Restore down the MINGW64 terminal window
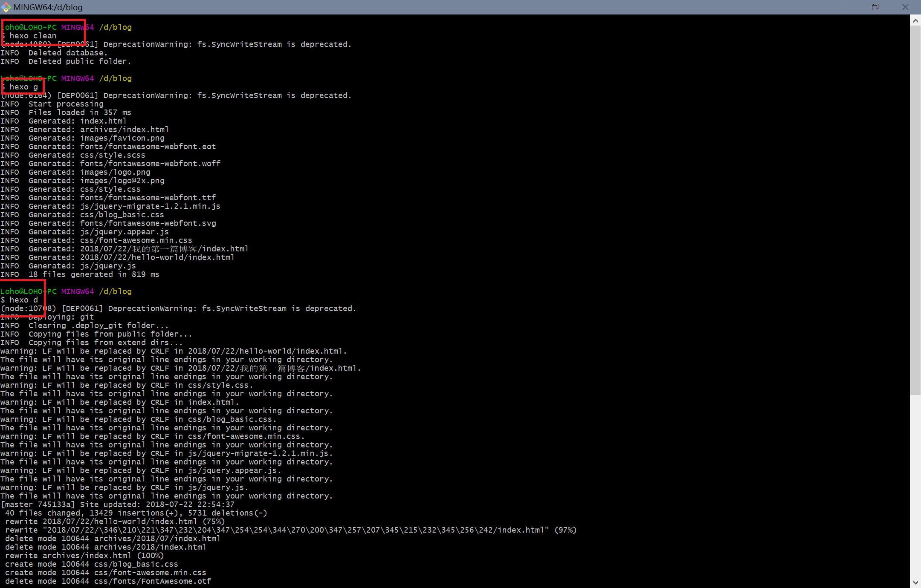 click(x=875, y=7)
